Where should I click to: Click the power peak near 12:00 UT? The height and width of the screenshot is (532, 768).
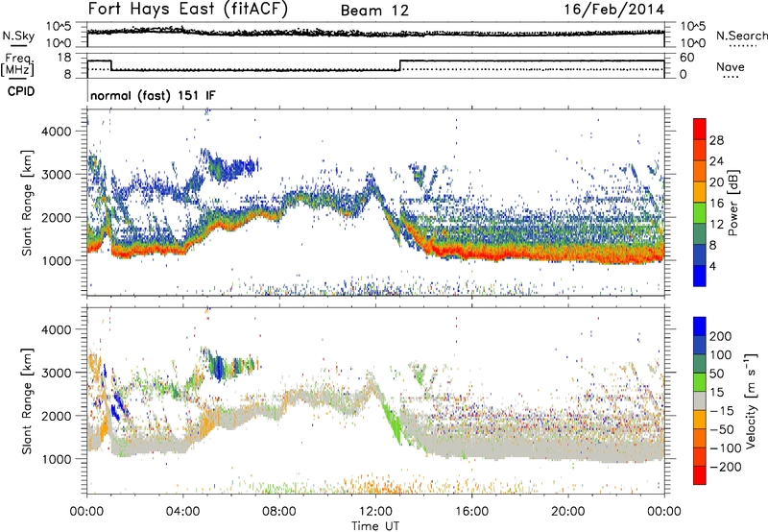371,185
